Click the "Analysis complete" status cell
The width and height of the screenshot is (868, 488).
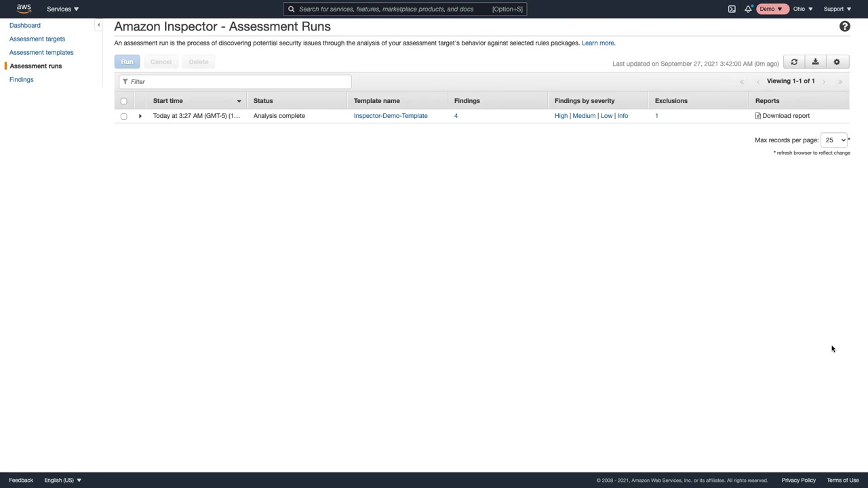tap(279, 116)
